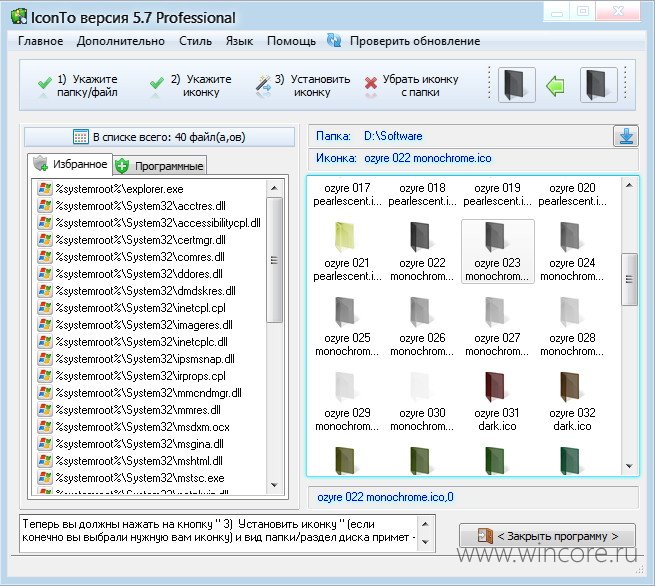Click the update icon next to Проверить обновление
This screenshot has height=586, width=655.
[334, 40]
